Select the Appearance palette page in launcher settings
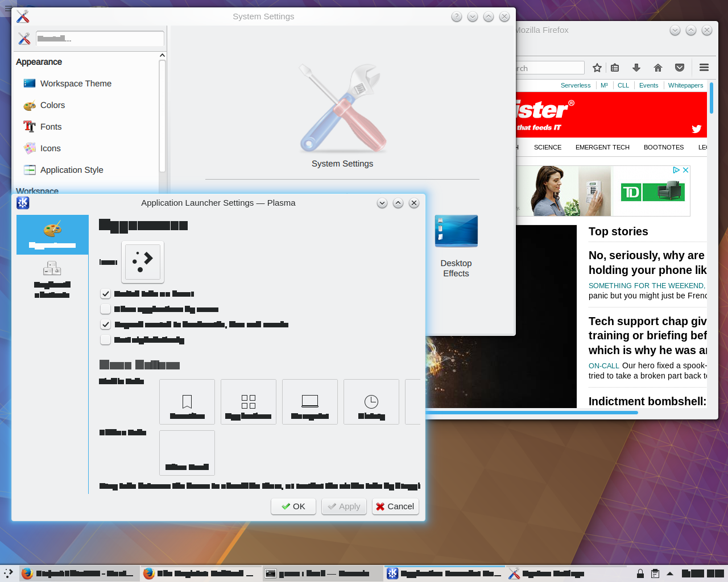Viewport: 728px width, 582px height. [x=52, y=234]
